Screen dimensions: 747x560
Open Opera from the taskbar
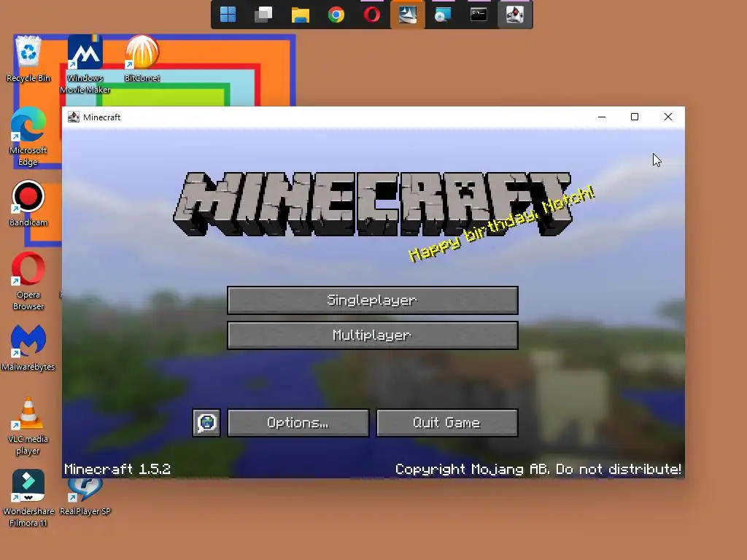coord(372,15)
